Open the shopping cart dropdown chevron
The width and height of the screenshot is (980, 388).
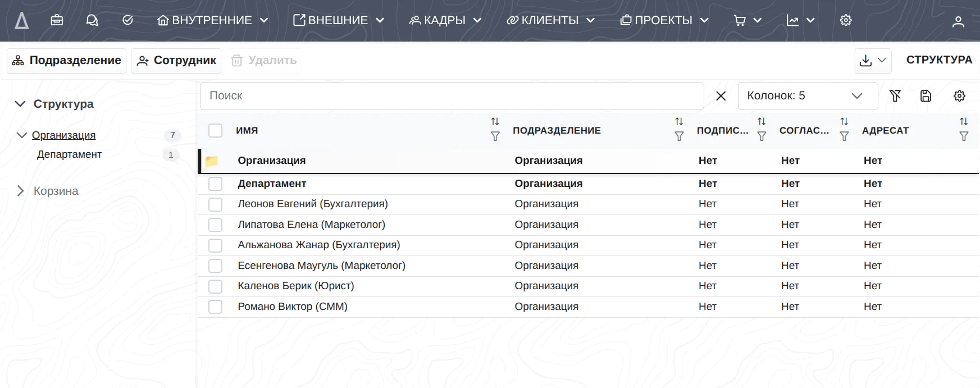point(757,21)
